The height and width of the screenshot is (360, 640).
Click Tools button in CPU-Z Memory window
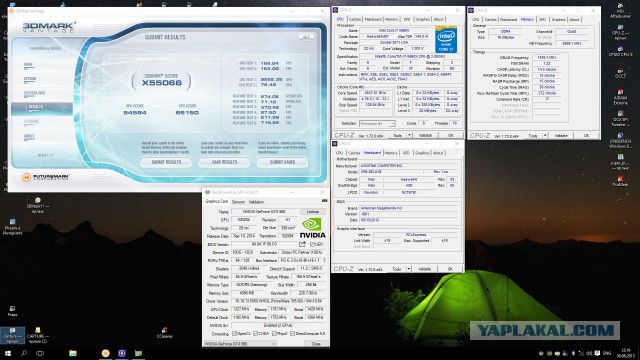pyautogui.click(x=533, y=136)
